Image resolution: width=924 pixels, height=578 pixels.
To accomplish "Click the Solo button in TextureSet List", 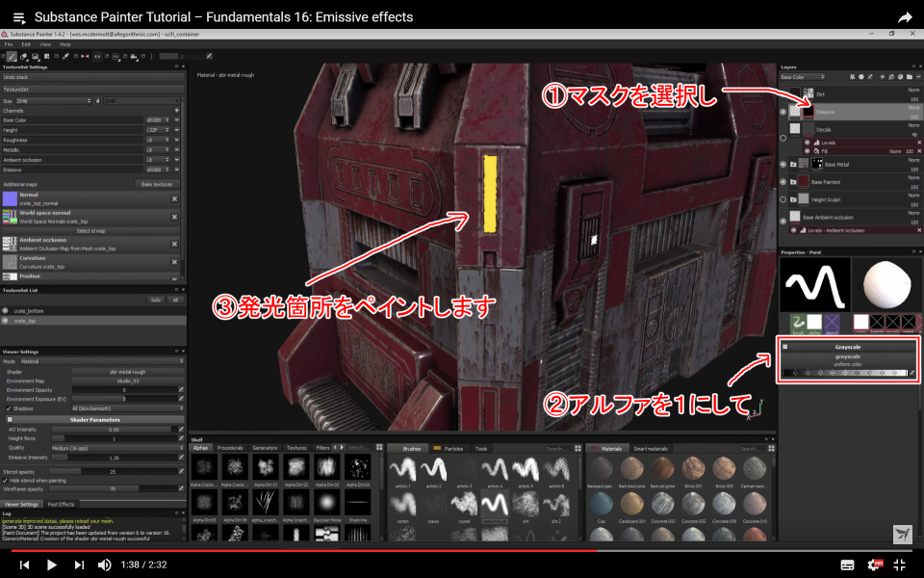I will pyautogui.click(x=156, y=300).
